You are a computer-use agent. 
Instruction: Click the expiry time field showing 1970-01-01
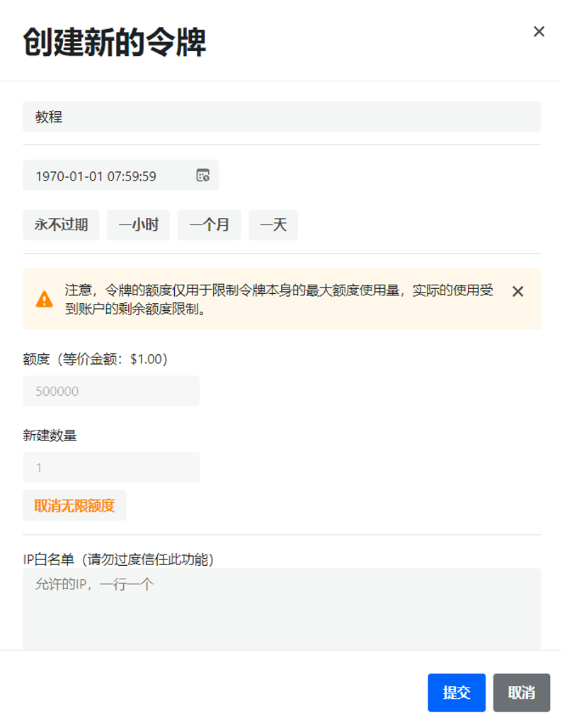pos(99,175)
